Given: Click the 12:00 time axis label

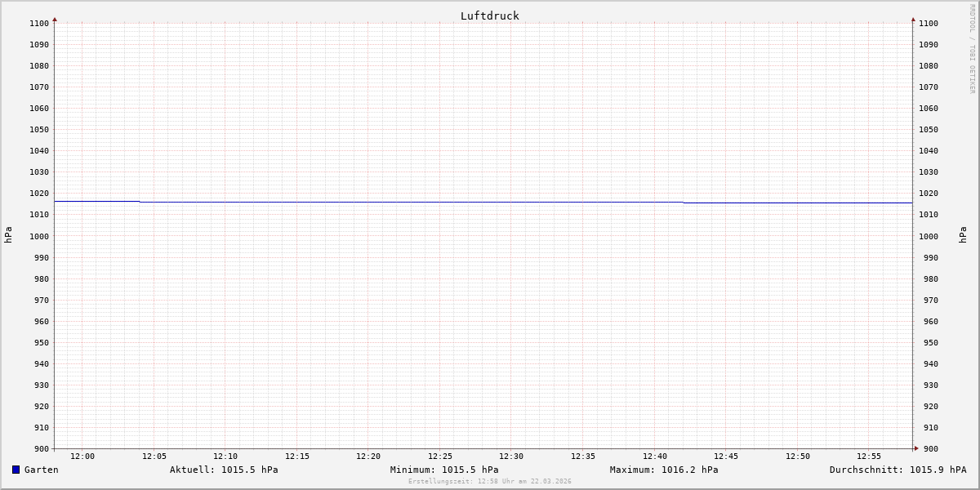Looking at the screenshot, I should pos(82,457).
